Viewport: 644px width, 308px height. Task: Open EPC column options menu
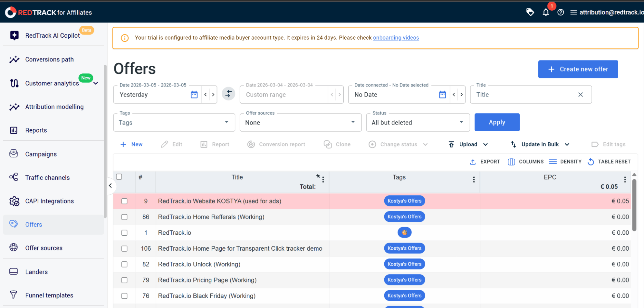[625, 180]
